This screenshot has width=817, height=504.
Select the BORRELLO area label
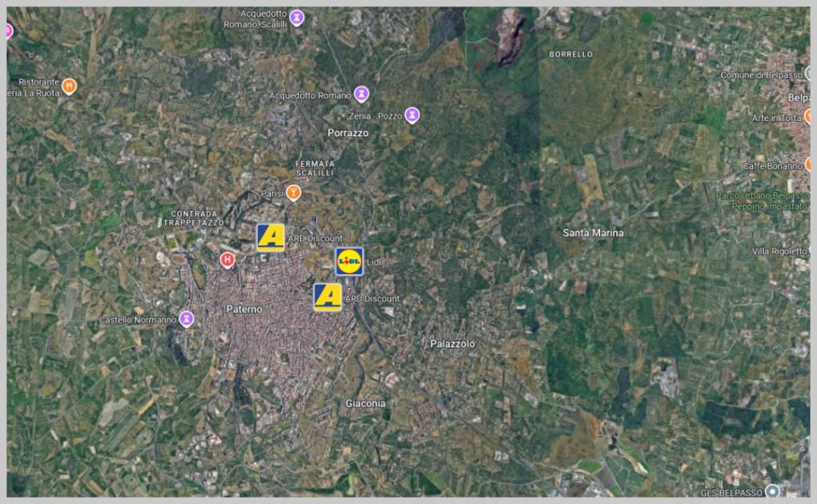click(570, 54)
